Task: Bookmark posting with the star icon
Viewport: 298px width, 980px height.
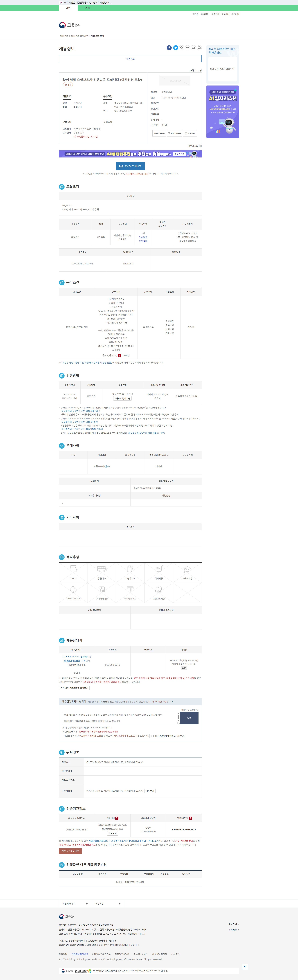Action: tap(181, 48)
